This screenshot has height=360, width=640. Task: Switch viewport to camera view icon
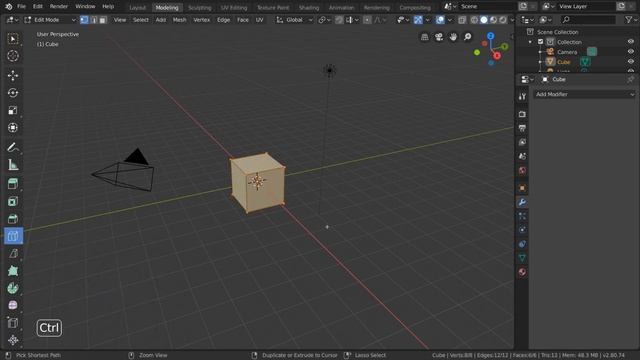click(439, 37)
